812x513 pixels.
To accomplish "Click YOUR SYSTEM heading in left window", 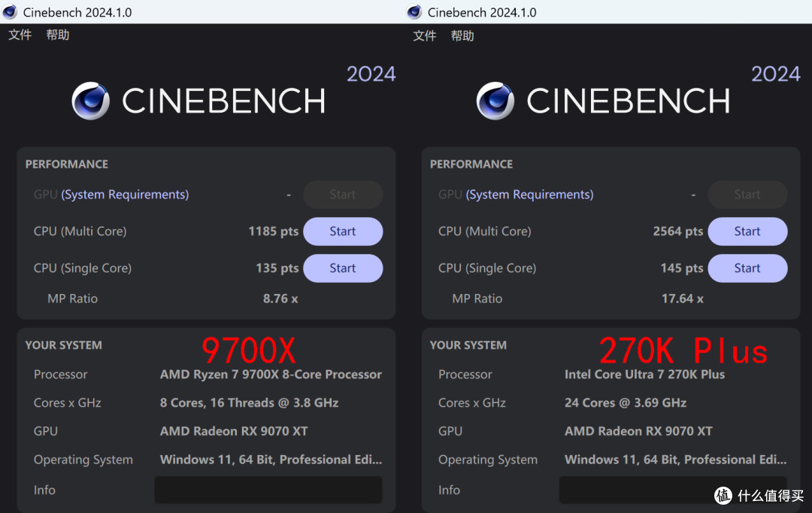I will coord(64,345).
